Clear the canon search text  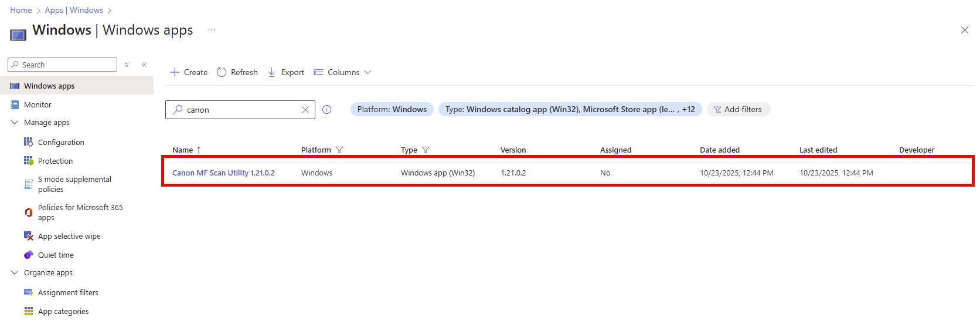[x=305, y=110]
